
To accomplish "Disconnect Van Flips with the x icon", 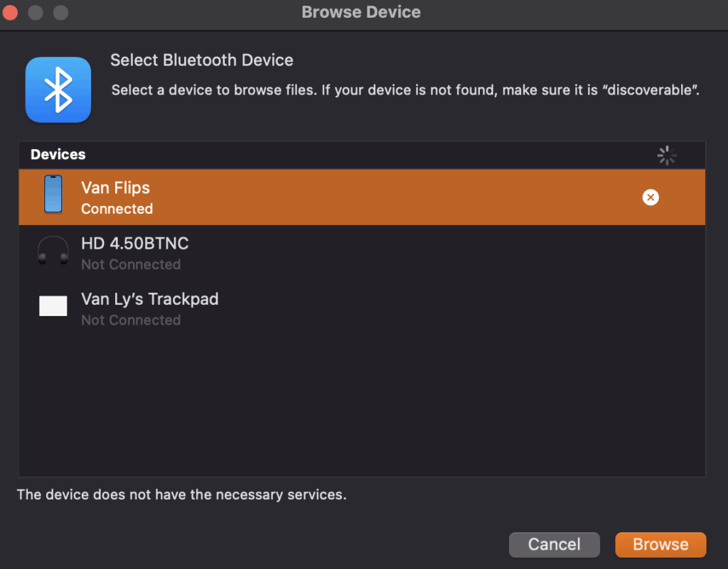I will coord(651,197).
